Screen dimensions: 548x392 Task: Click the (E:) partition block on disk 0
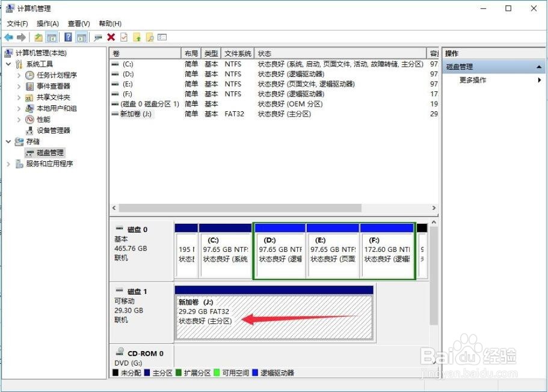tap(333, 251)
